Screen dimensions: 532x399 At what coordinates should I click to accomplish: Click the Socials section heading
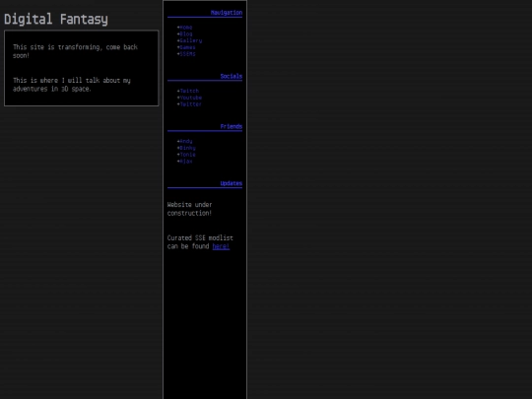pos(232,76)
